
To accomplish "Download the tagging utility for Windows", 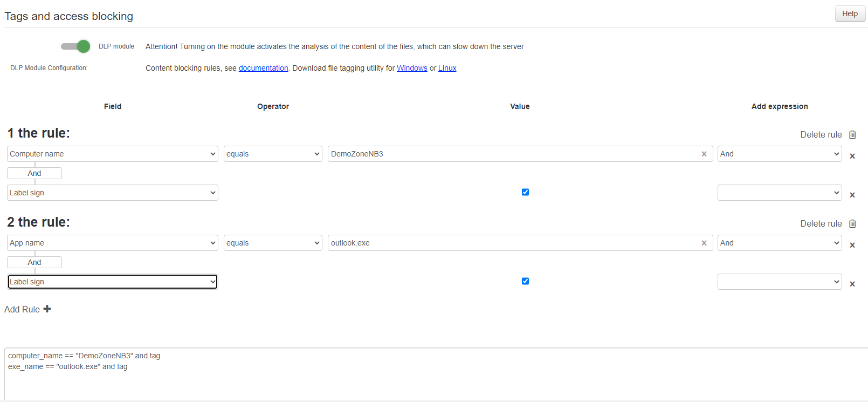I will 412,68.
